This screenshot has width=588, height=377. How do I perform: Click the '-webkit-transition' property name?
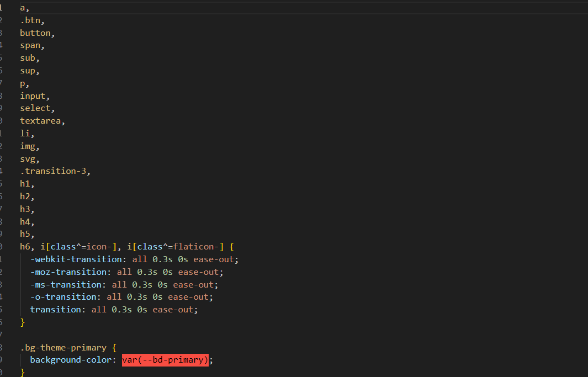click(x=76, y=259)
